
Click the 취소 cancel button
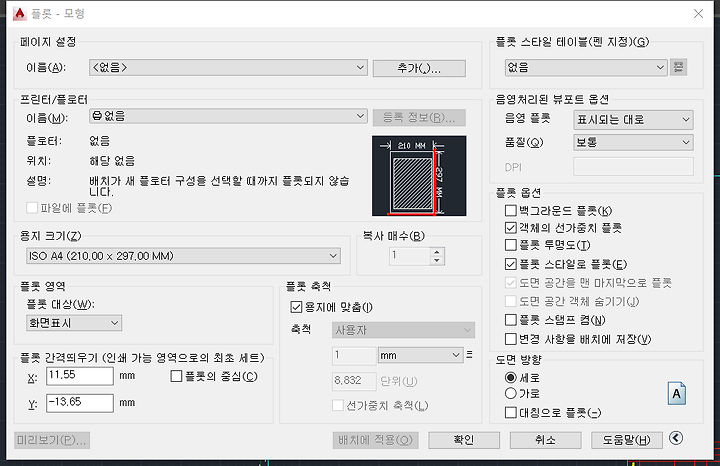pos(546,440)
